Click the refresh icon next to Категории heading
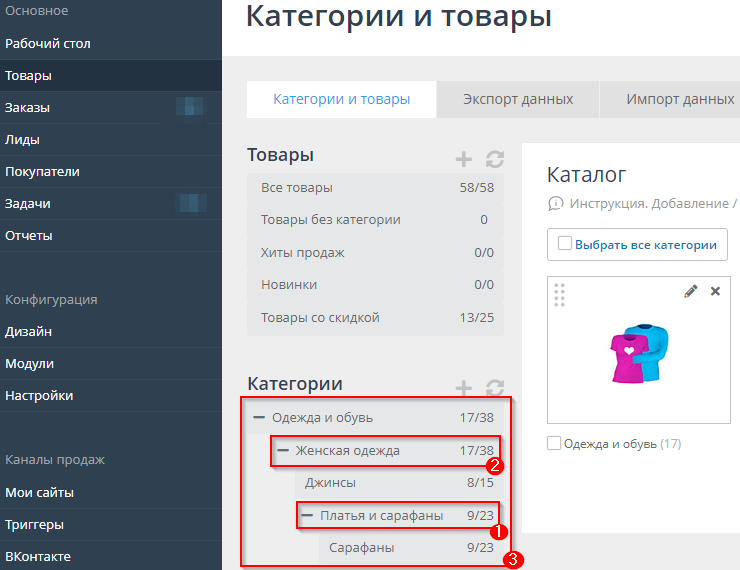The height and width of the screenshot is (570, 740). [494, 387]
